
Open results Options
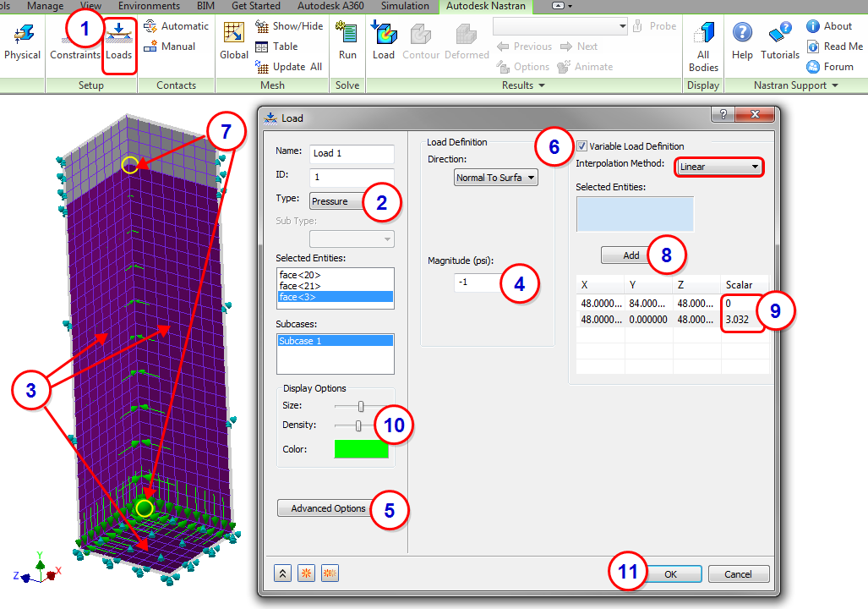[x=523, y=67]
